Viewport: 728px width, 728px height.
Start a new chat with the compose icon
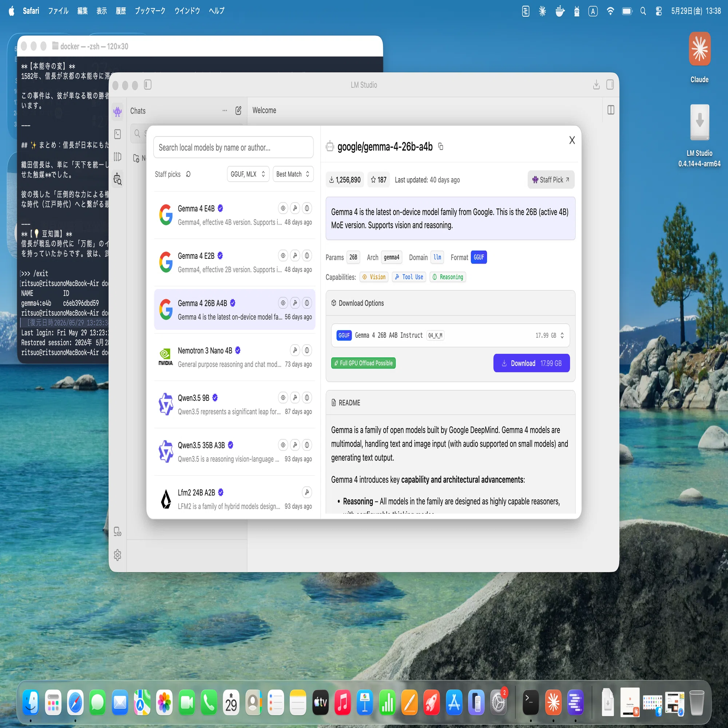[x=238, y=110]
